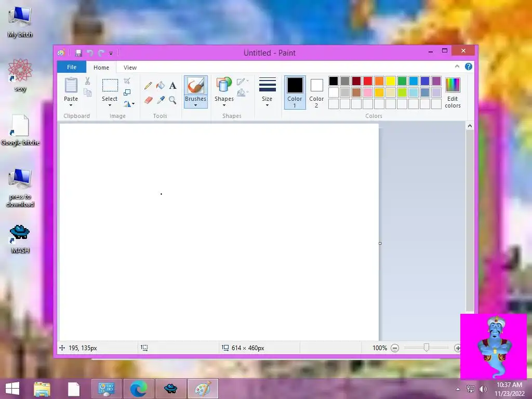The image size is (532, 399).
Task: Pick the orange color swatch
Action: pyautogui.click(x=379, y=81)
